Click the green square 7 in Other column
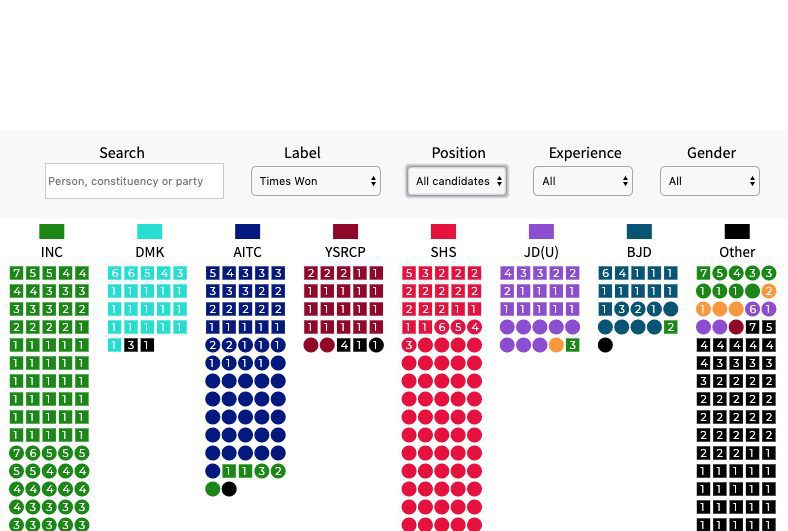788x531 pixels. [704, 273]
